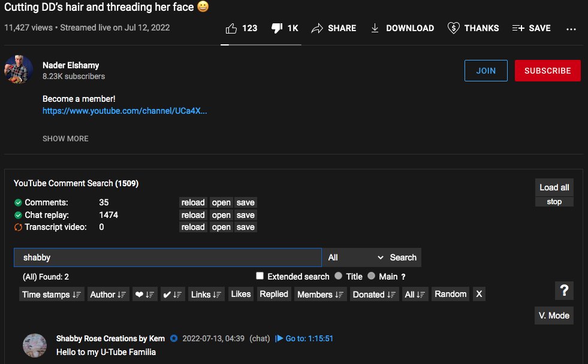Viewport: 588px width, 364px height.
Task: Click the Search button
Action: pyautogui.click(x=403, y=257)
